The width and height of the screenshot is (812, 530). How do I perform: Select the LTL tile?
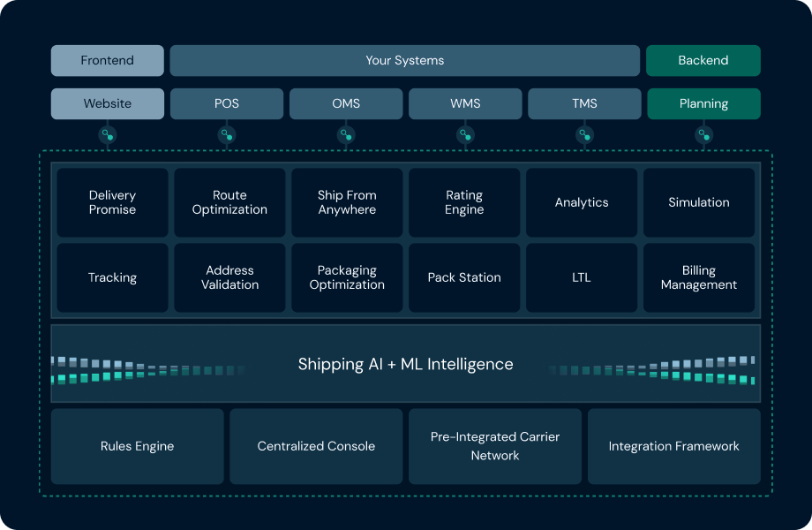point(582,277)
